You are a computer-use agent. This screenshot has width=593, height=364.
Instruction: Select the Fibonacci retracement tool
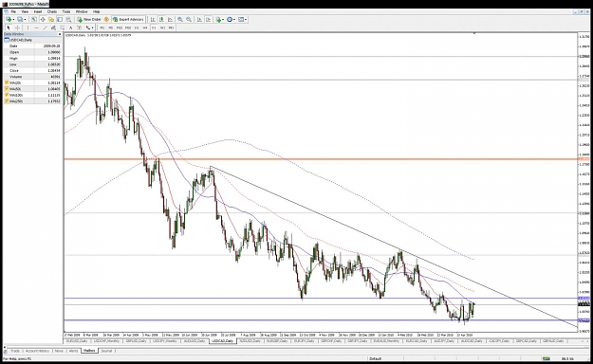[63, 27]
